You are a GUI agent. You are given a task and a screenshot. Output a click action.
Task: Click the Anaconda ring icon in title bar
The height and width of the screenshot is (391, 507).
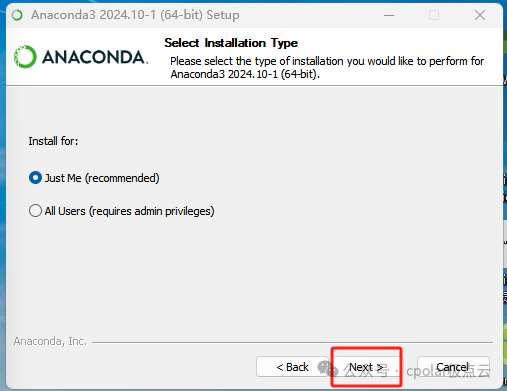click(17, 15)
